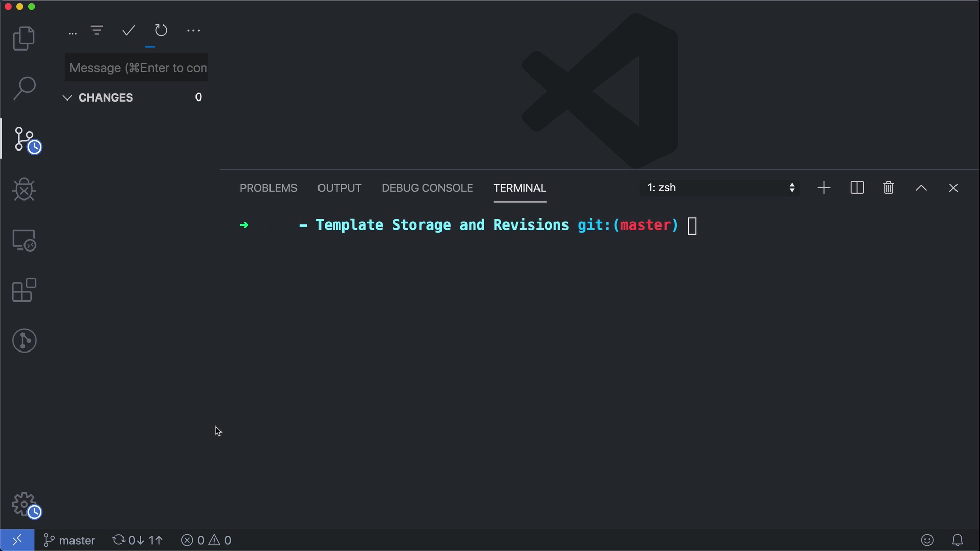This screenshot has height=551, width=980.
Task: Open source control More Actions ellipsis
Action: 193,31
